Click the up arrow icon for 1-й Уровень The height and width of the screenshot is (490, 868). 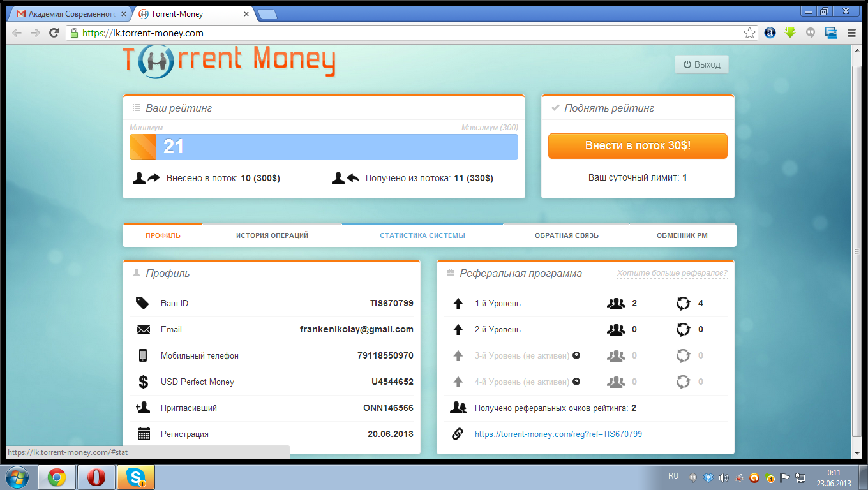[x=458, y=304]
